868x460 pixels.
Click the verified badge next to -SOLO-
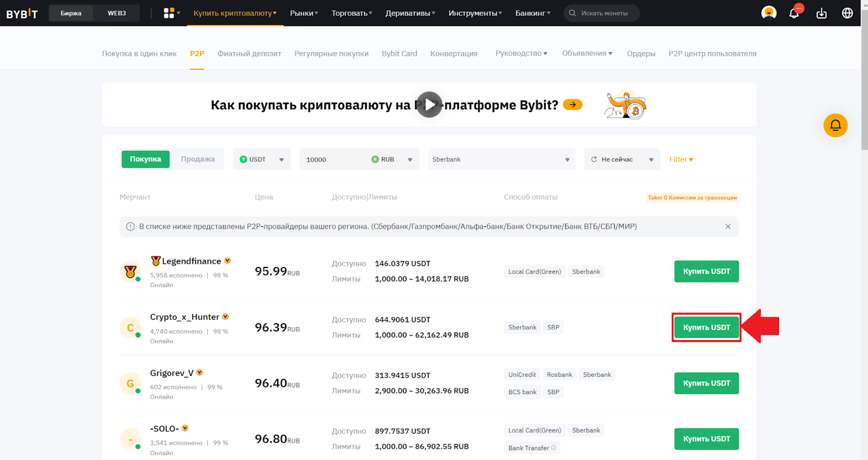click(x=185, y=429)
